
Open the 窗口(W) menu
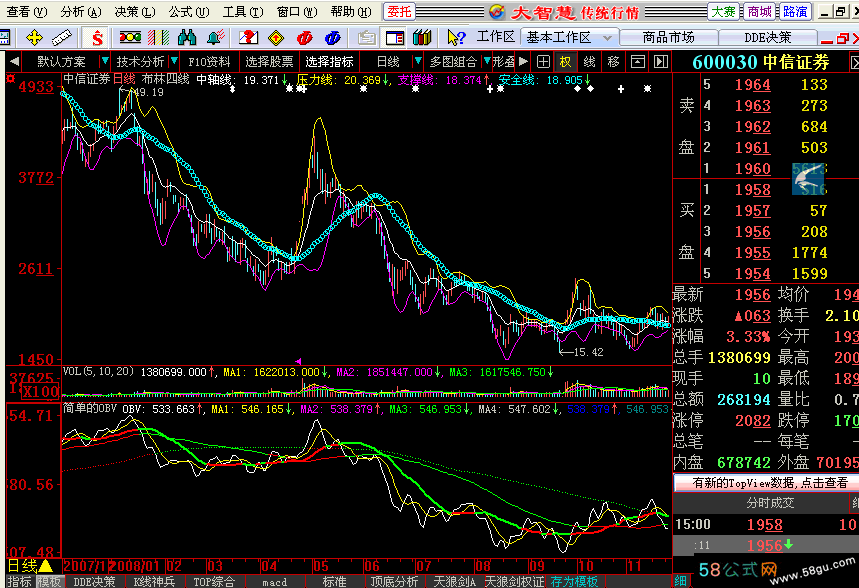[x=296, y=12]
